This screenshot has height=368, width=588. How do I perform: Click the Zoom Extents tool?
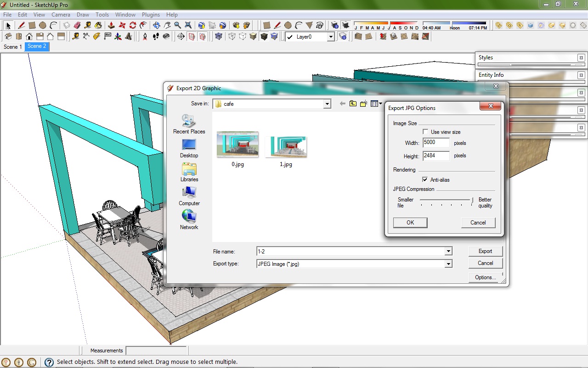click(x=188, y=25)
